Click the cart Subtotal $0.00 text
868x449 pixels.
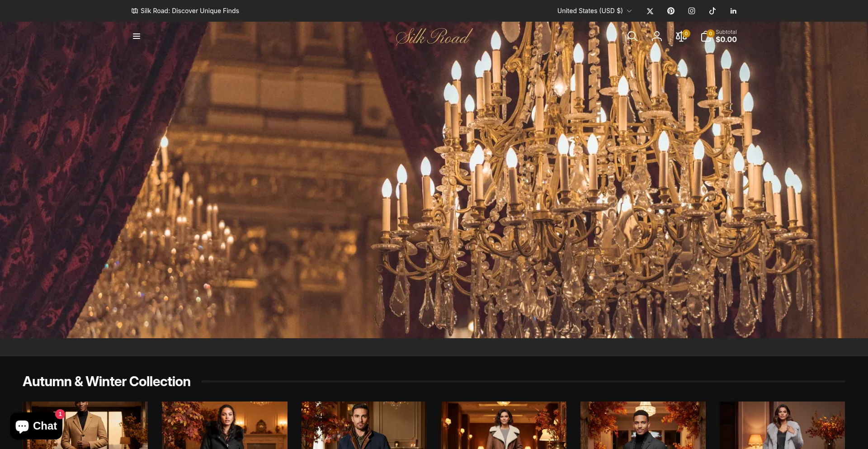click(726, 36)
